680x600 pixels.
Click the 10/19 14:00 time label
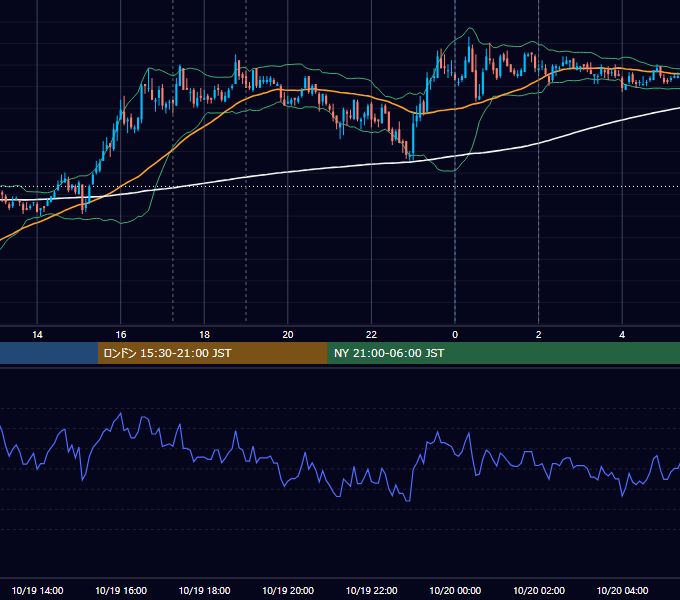coord(37,590)
